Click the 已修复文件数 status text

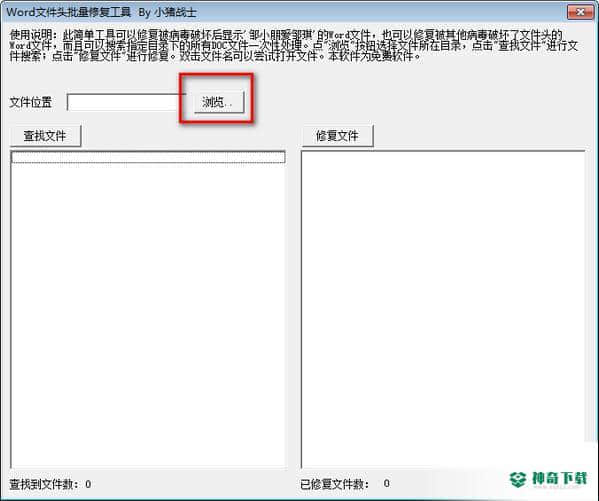(345, 484)
